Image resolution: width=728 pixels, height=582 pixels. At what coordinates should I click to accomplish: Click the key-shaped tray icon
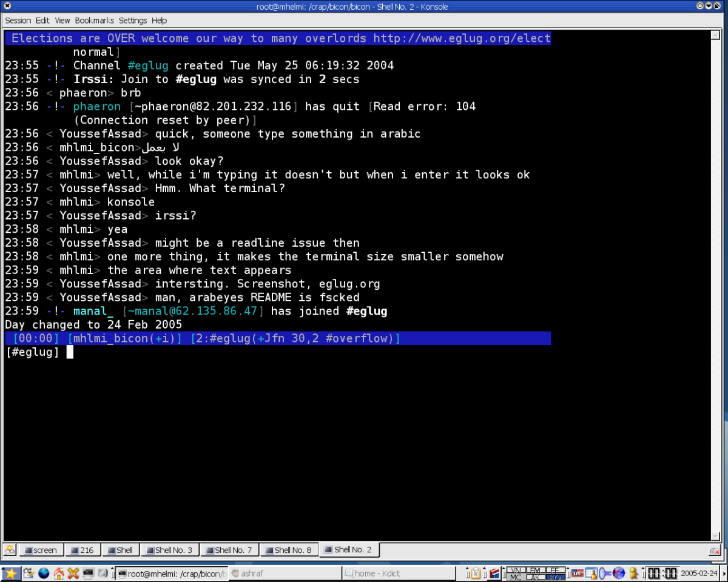605,573
